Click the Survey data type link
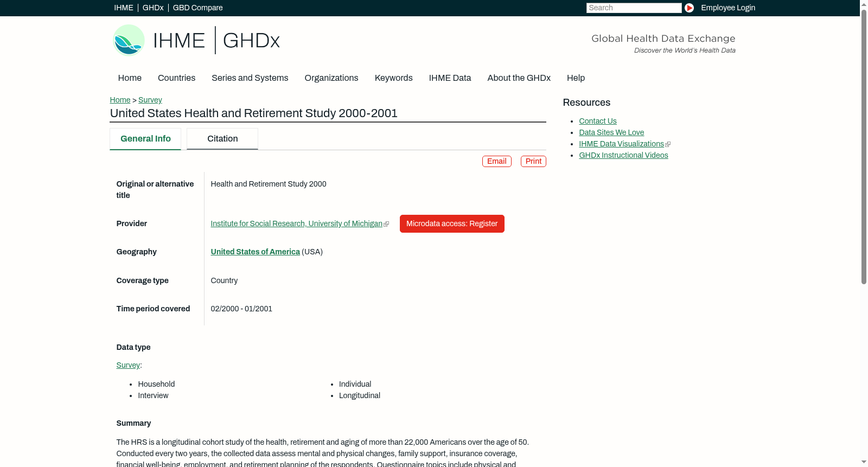Screen dimensions: 868x467 pos(128,365)
